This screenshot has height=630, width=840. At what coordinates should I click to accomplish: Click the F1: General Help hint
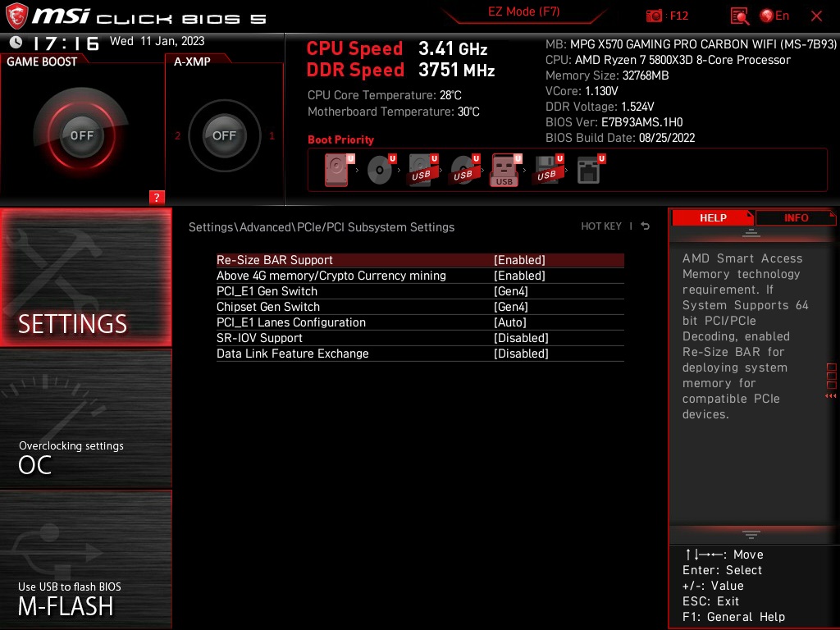click(x=733, y=617)
